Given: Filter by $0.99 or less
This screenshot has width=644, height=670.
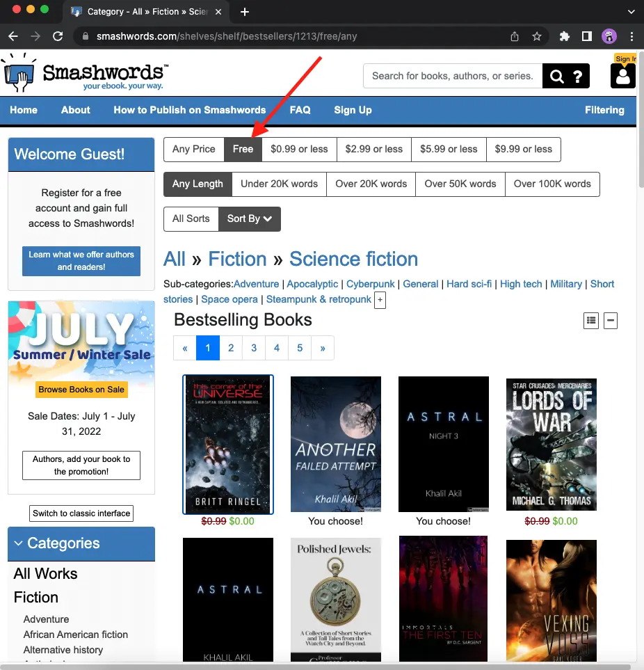Looking at the screenshot, I should click(299, 149).
